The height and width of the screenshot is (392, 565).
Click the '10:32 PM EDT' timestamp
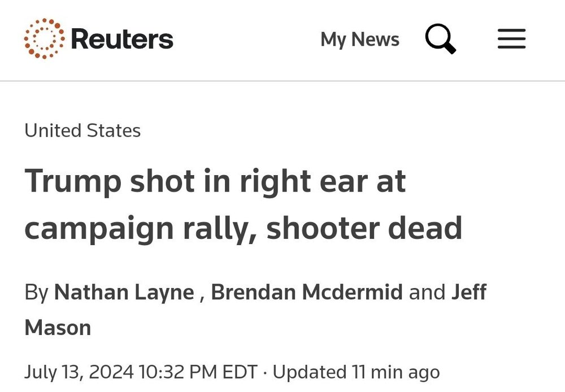(197, 372)
